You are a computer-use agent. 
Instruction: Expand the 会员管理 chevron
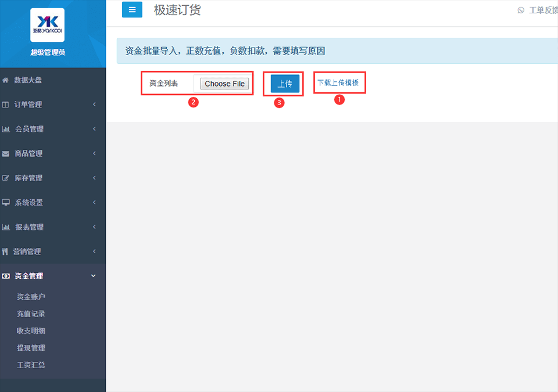[x=94, y=129]
